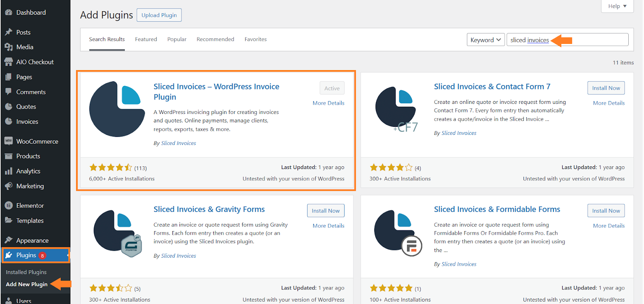Switch to the Favorites tab
The width and height of the screenshot is (644, 304).
click(256, 39)
